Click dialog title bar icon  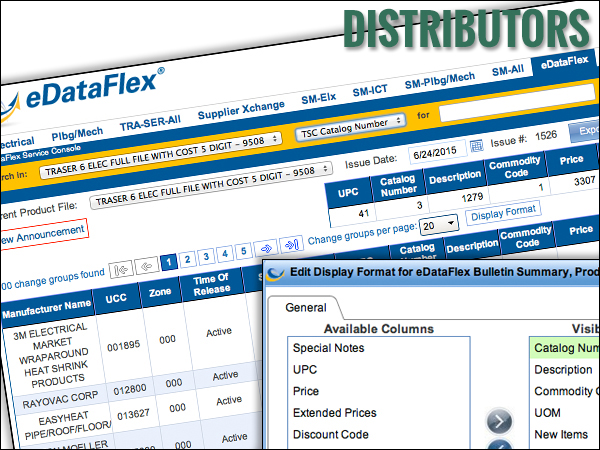275,273
